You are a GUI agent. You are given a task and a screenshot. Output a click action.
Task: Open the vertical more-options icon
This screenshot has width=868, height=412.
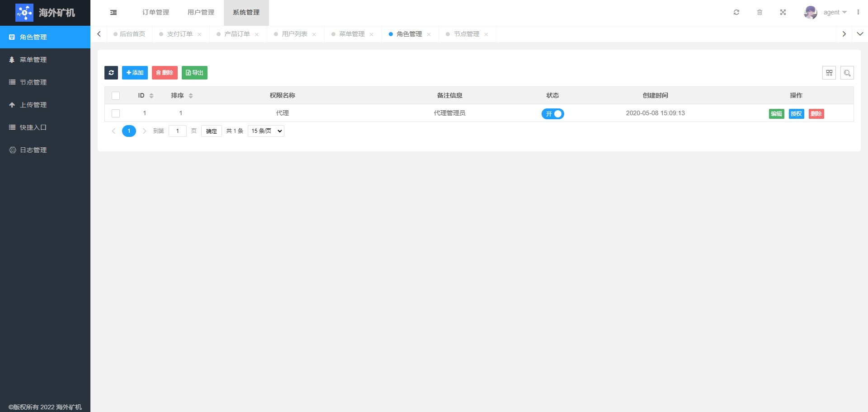coord(858,12)
